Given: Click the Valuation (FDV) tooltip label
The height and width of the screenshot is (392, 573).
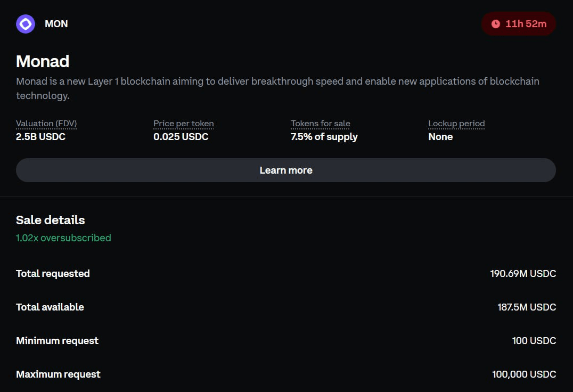Looking at the screenshot, I should (46, 124).
